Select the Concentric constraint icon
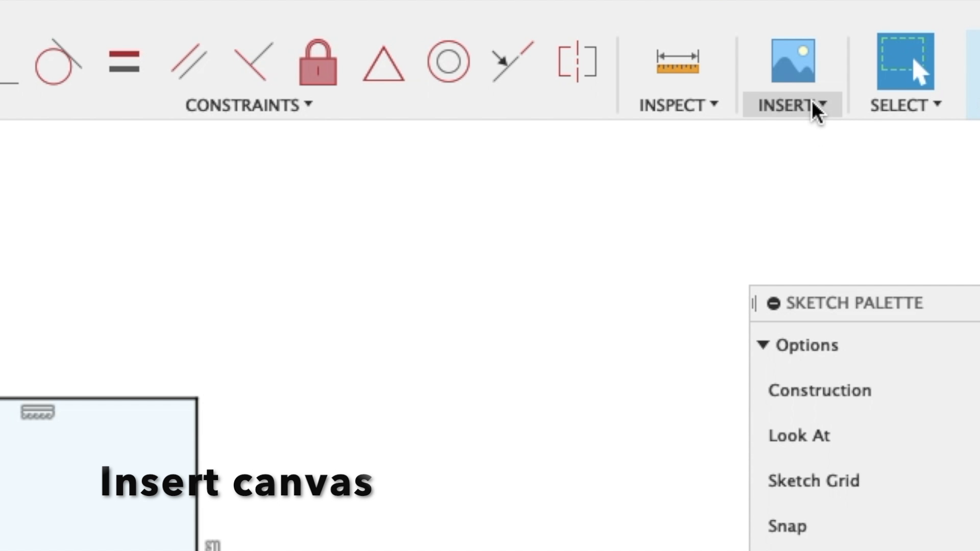 [x=448, y=62]
